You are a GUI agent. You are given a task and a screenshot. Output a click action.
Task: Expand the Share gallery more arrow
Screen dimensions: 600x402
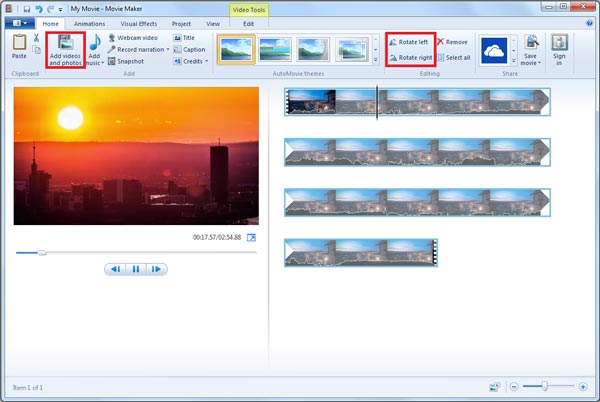(514, 60)
